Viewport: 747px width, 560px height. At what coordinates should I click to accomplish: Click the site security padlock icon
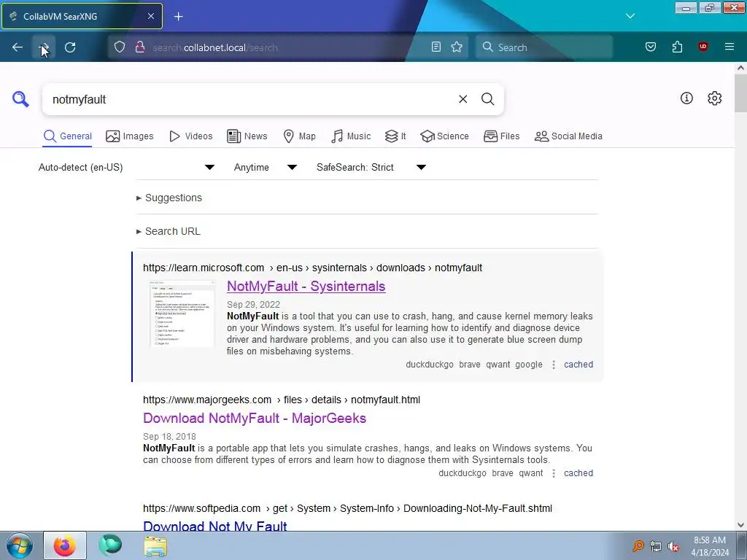(139, 47)
